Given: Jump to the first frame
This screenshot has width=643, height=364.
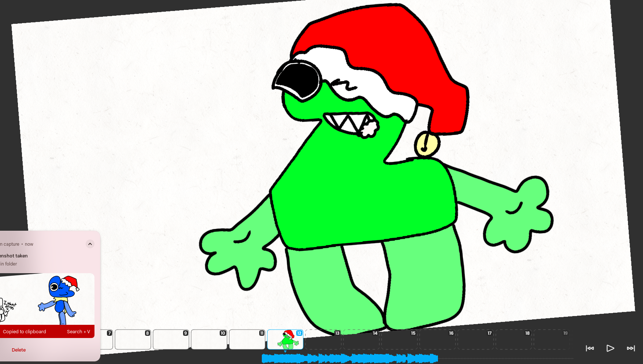Looking at the screenshot, I should [590, 348].
